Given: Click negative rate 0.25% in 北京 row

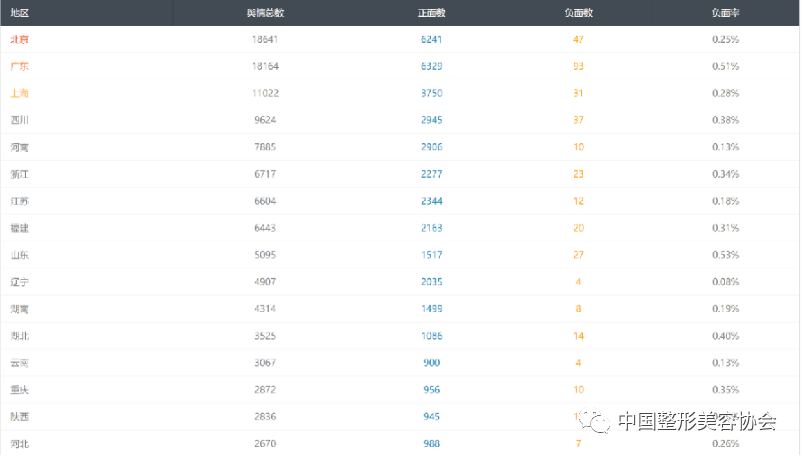Looking at the screenshot, I should pos(725,39).
